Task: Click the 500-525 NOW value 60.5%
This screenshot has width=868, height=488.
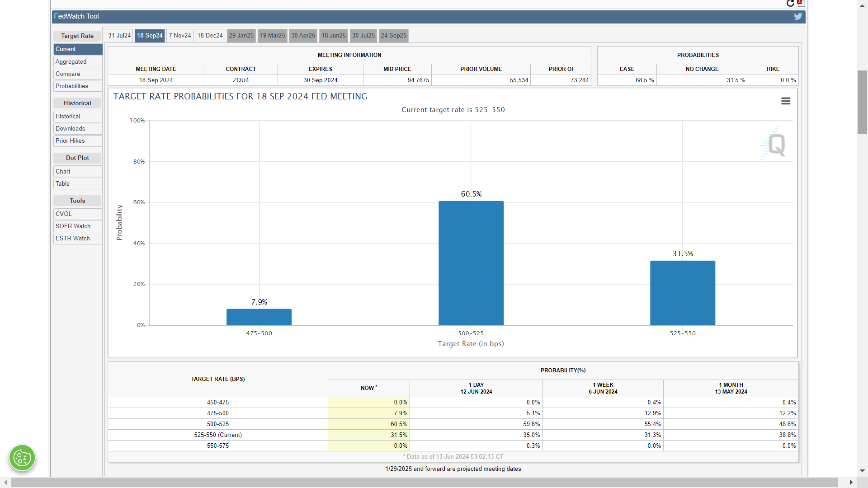Action: click(399, 424)
